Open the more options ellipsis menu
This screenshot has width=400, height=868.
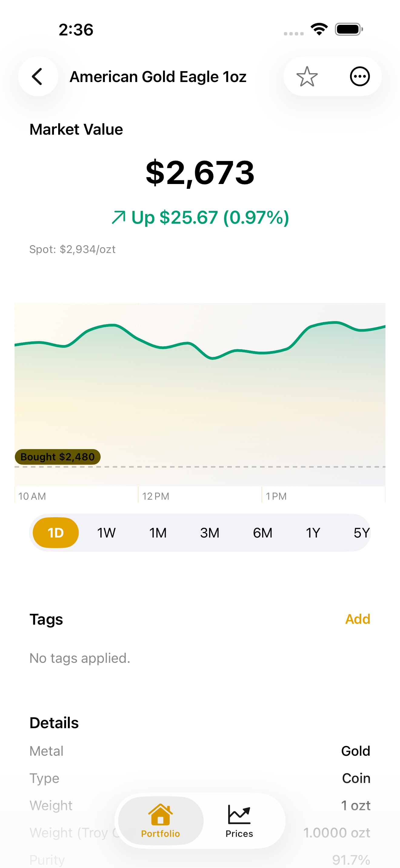pyautogui.click(x=359, y=77)
